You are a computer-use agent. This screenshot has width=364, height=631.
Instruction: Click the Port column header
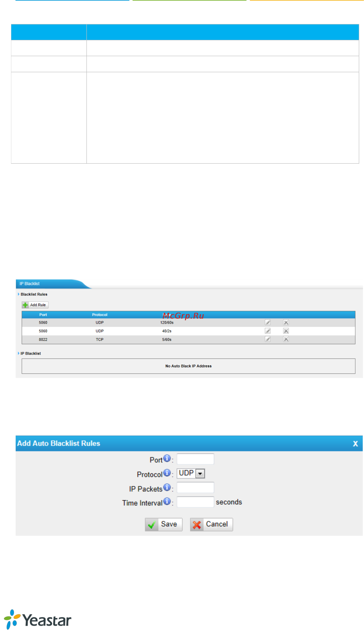[x=43, y=315]
